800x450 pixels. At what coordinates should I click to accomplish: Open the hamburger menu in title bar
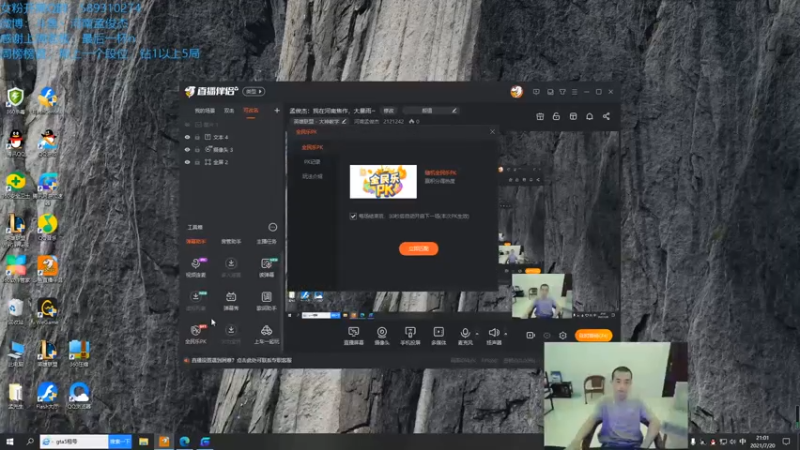pos(574,92)
